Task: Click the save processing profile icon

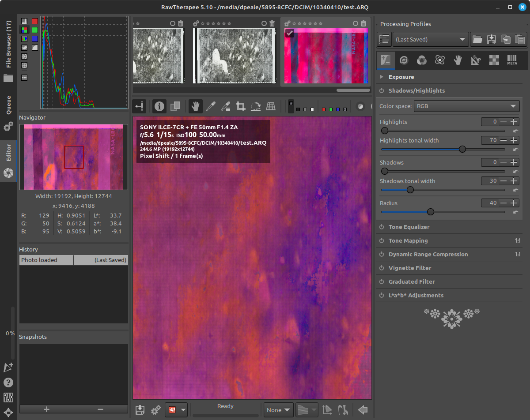Action: coord(491,39)
